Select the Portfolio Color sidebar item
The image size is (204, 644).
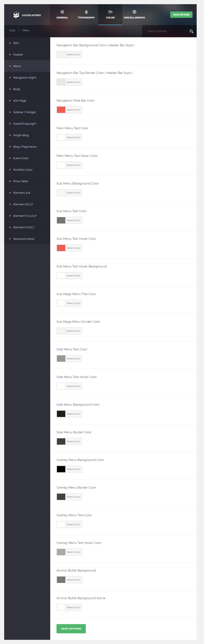coord(27,169)
